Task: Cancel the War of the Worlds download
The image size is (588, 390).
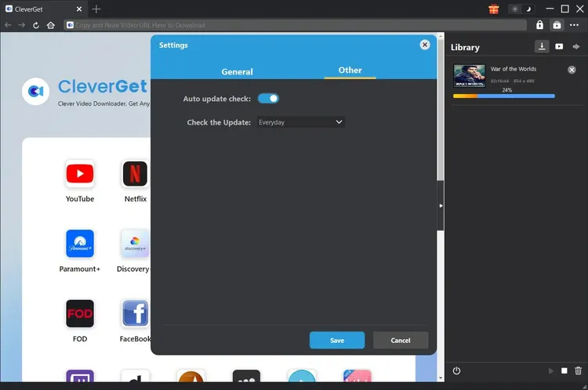Action: coord(572,70)
